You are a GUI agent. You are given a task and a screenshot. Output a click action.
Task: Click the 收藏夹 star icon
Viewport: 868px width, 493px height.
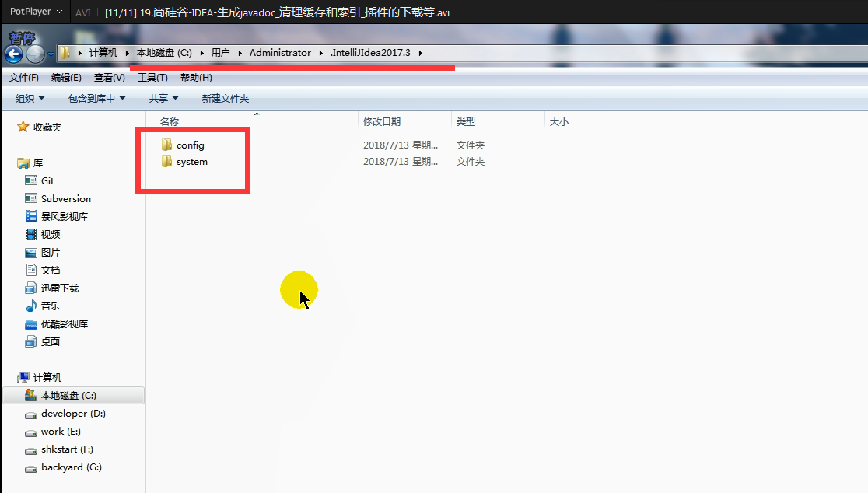[x=23, y=127]
